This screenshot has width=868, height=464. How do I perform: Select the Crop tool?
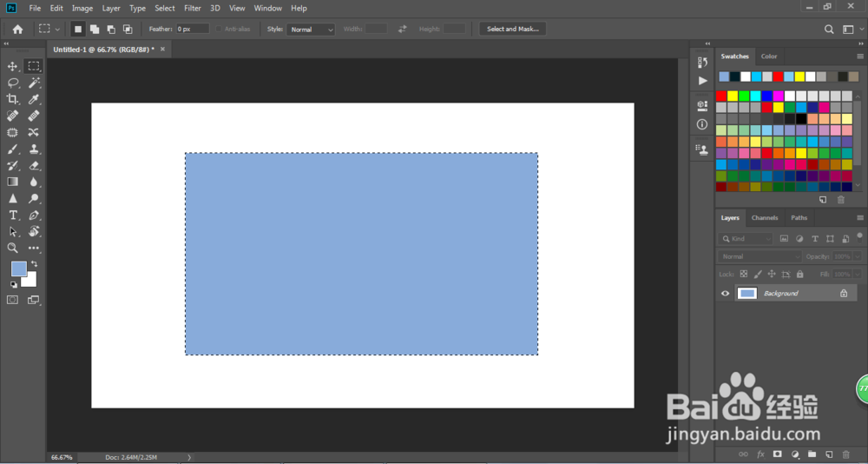(x=12, y=99)
